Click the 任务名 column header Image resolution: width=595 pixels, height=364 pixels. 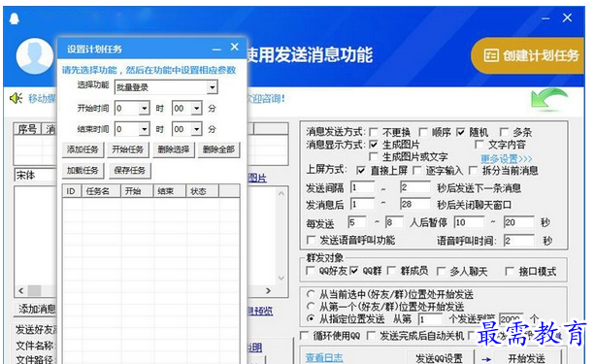[101, 191]
